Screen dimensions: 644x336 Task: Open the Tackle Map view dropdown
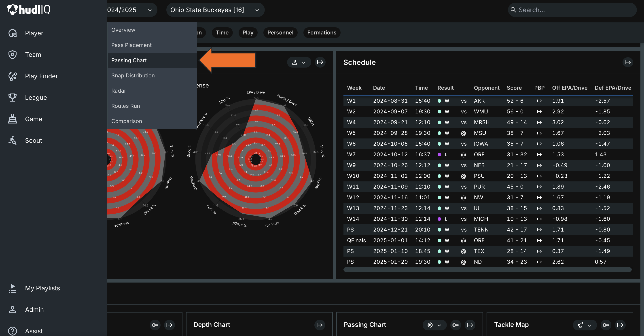585,325
